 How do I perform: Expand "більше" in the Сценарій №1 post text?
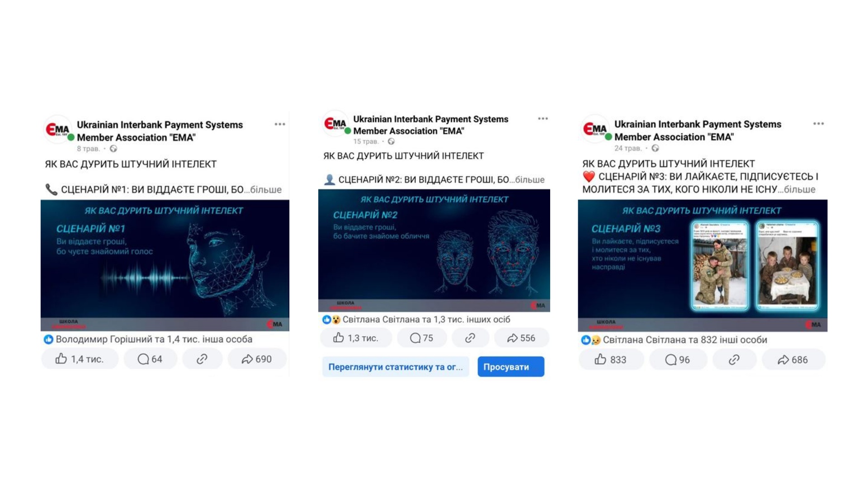[x=266, y=190]
